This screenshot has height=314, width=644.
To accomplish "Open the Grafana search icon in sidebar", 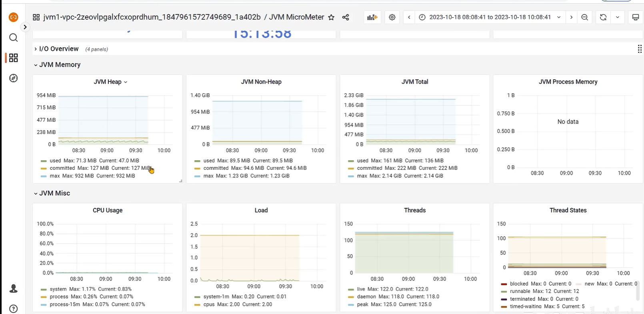I will pyautogui.click(x=13, y=38).
